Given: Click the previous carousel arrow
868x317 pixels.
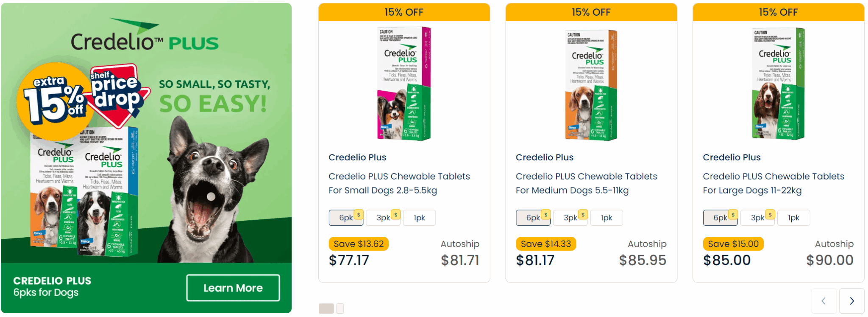Looking at the screenshot, I should coord(823,301).
